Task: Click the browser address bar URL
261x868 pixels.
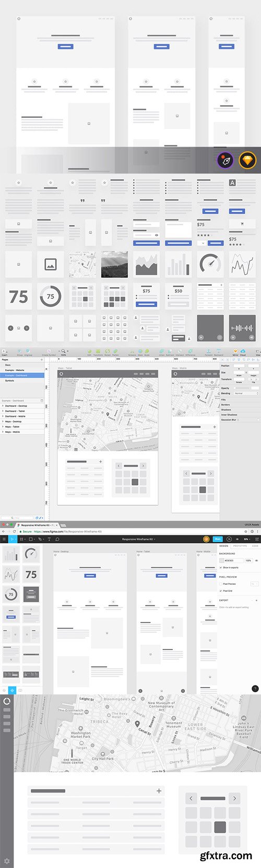Action: [x=68, y=531]
